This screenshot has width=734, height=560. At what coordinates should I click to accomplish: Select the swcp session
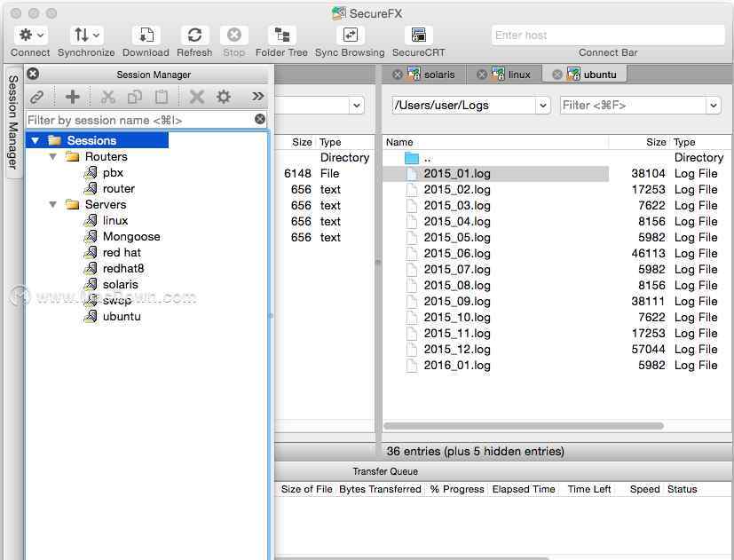coord(116,300)
